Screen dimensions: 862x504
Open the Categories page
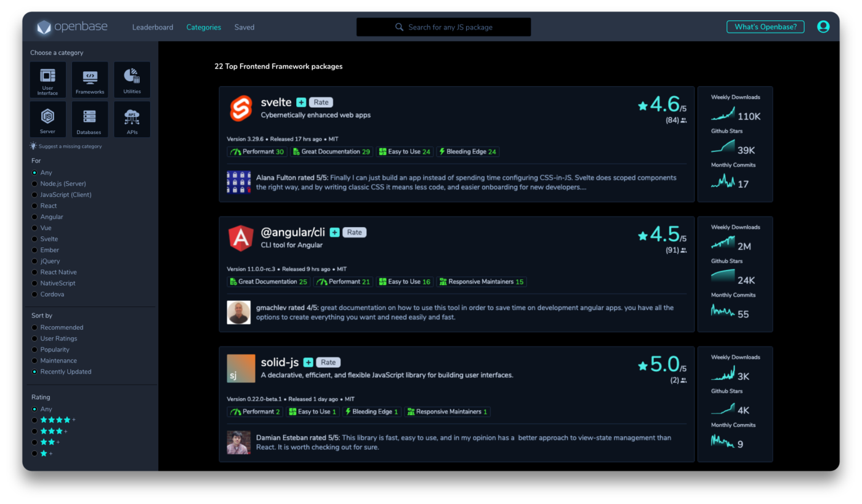click(x=204, y=27)
